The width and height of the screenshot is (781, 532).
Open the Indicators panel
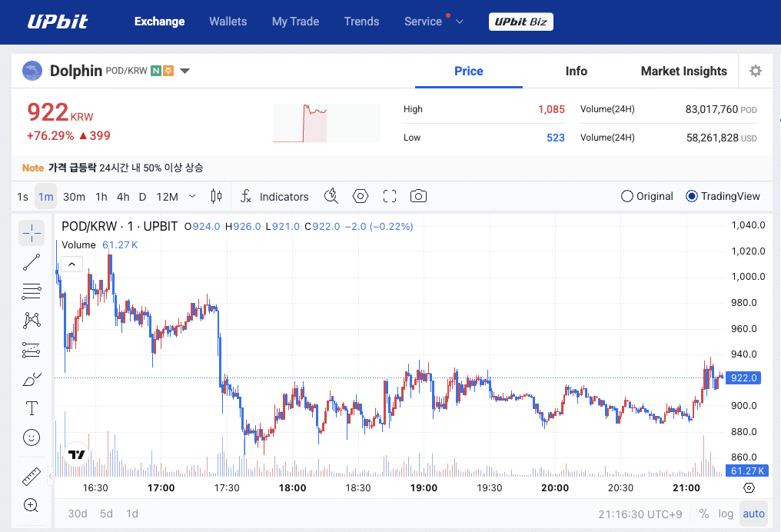pyautogui.click(x=274, y=196)
